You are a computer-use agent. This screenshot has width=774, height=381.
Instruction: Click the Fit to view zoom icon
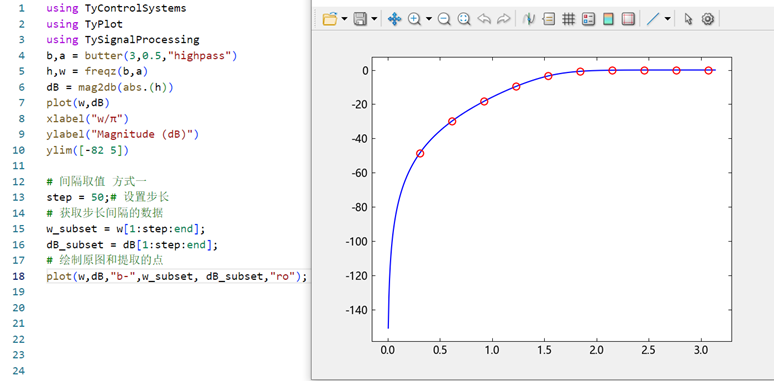tap(464, 19)
